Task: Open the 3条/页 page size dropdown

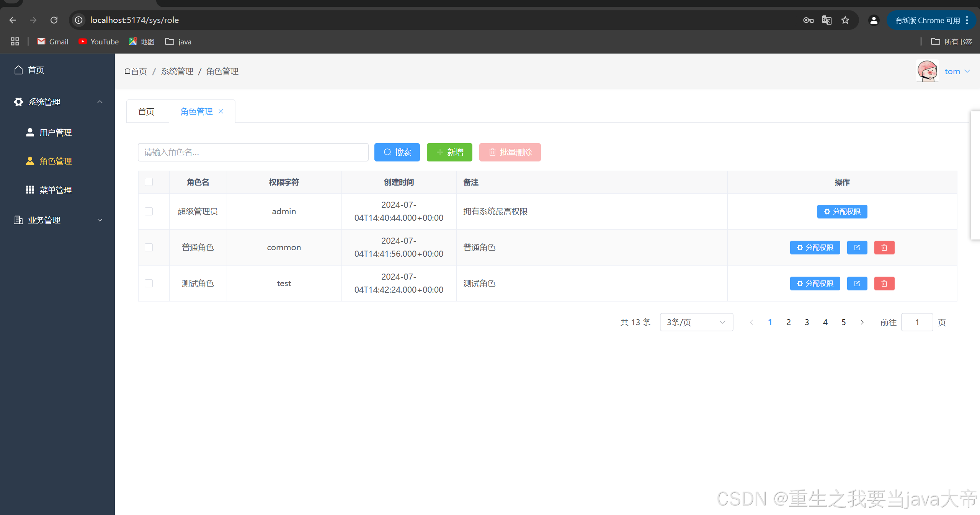Action: (696, 322)
